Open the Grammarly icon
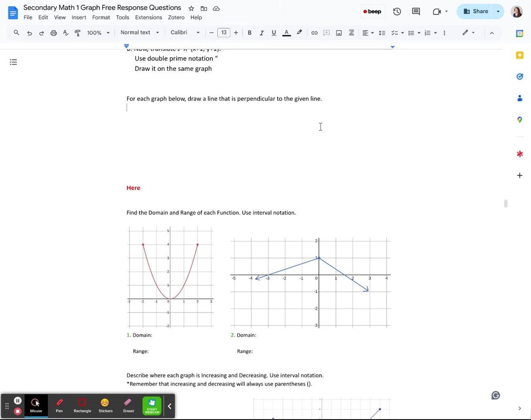Screen dimensions: 531x420 pyautogui.click(x=496, y=395)
